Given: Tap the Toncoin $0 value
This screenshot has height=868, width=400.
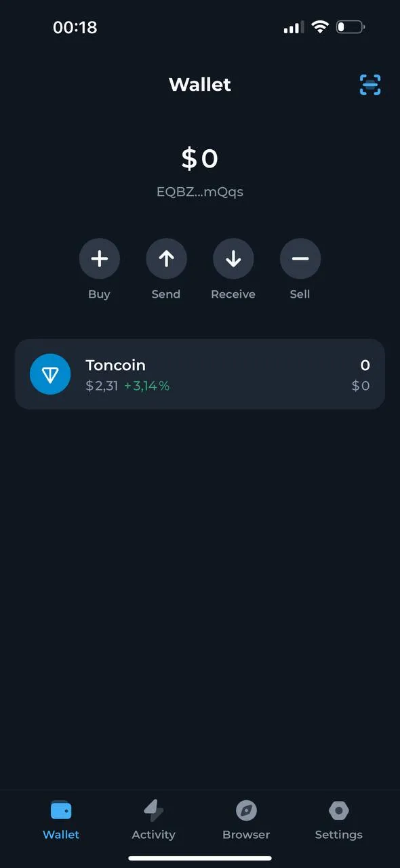Looking at the screenshot, I should pos(361,385).
